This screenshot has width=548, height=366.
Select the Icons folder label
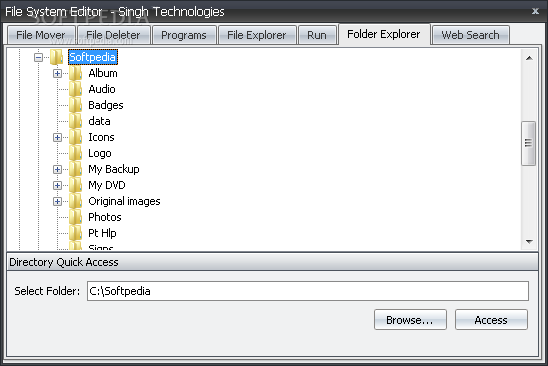(101, 137)
